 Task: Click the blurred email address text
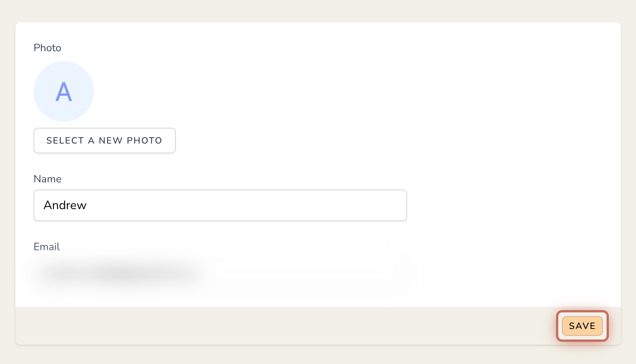pos(121,273)
